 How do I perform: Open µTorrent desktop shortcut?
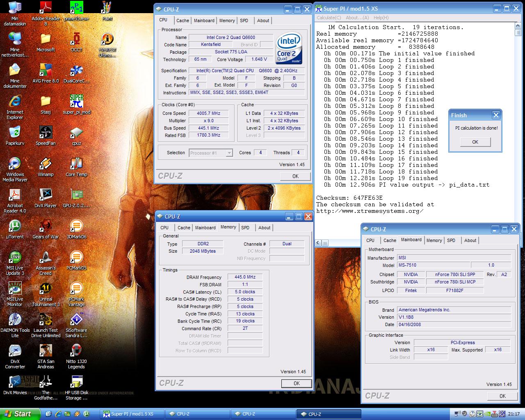click(15, 229)
